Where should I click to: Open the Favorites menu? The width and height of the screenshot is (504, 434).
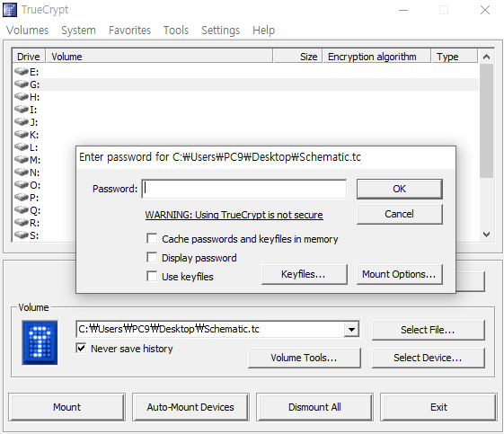pos(130,31)
